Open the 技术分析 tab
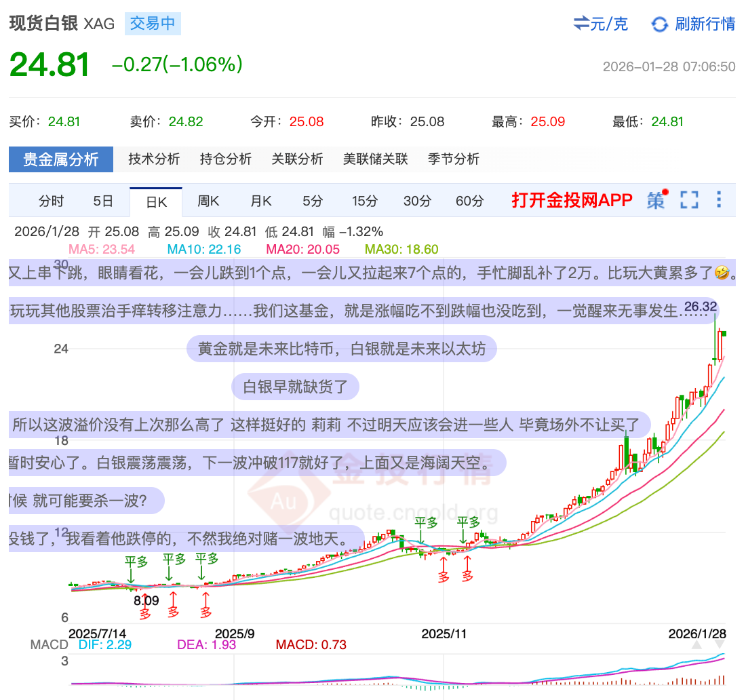The height and width of the screenshot is (700, 746). pos(154,159)
